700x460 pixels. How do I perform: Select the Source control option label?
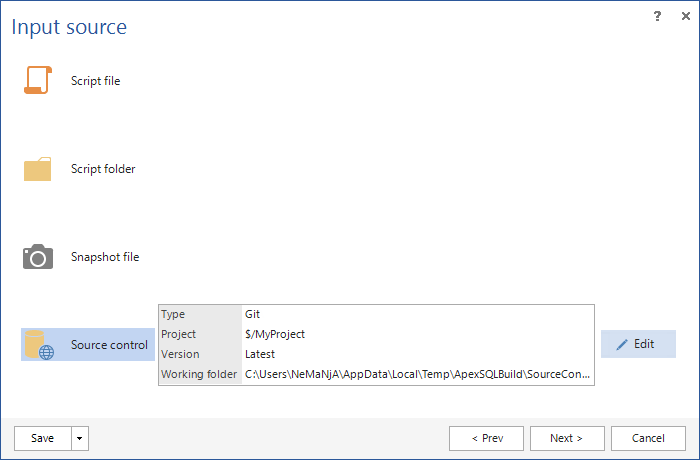[x=109, y=345]
